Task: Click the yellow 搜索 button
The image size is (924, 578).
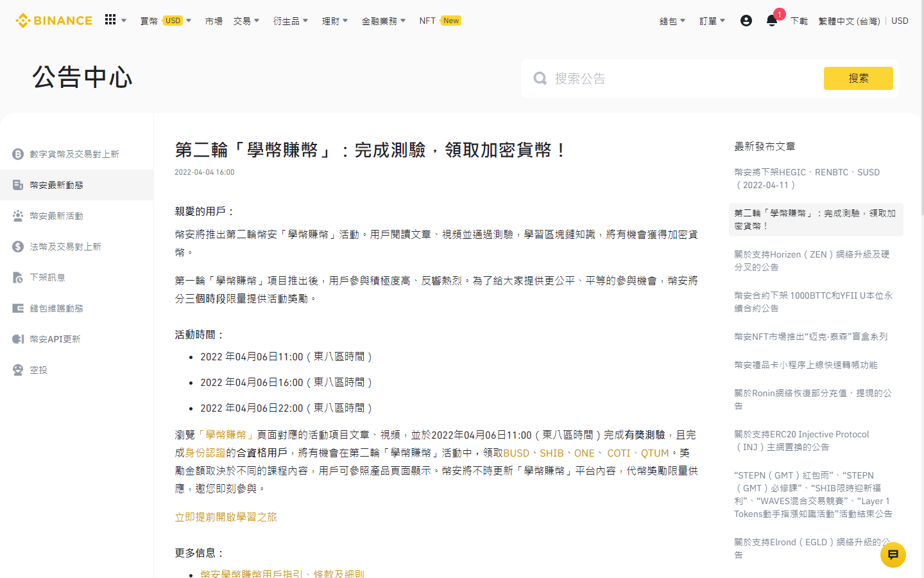Action: pos(858,78)
